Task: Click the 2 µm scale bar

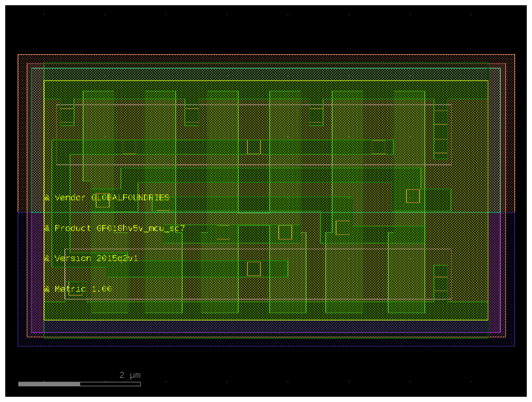Action: coord(79,384)
